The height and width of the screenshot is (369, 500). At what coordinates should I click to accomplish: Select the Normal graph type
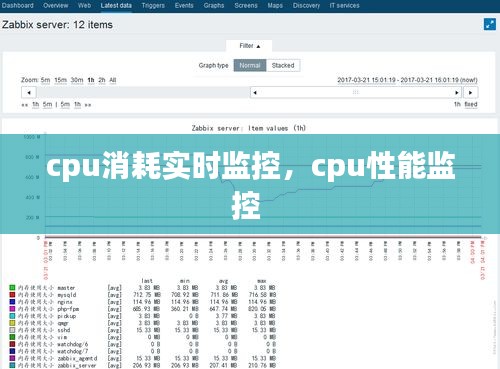click(x=250, y=65)
